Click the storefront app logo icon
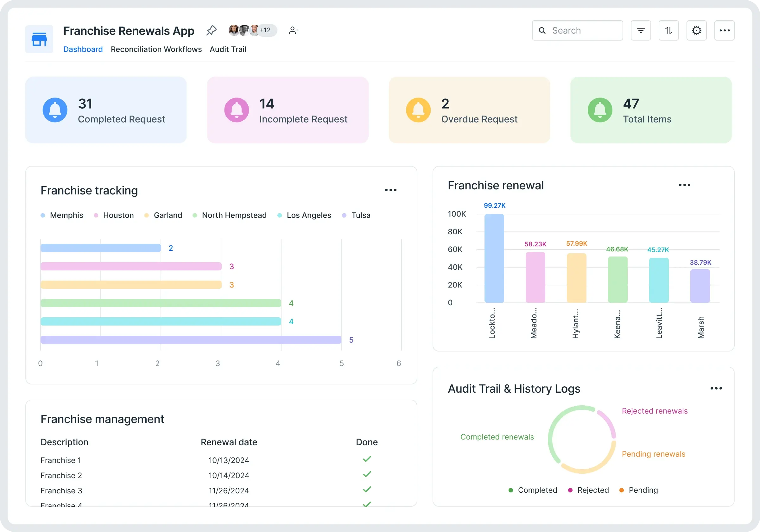 (39, 39)
